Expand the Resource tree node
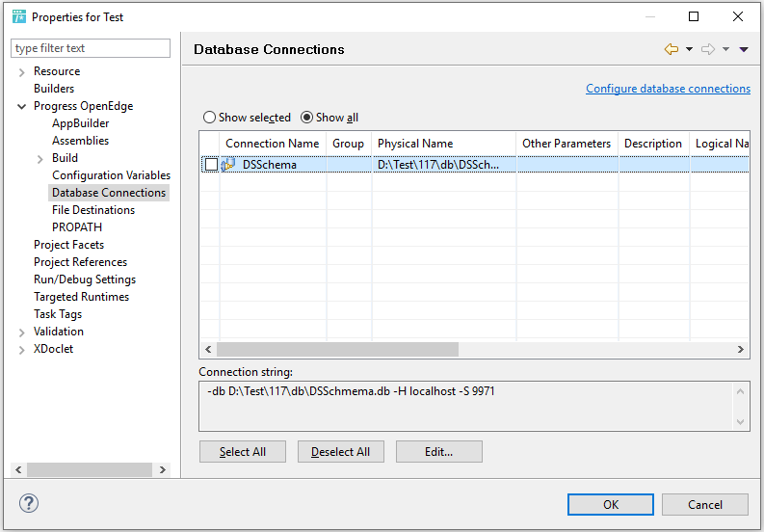Screen dimensions: 764x532 pos(21,72)
